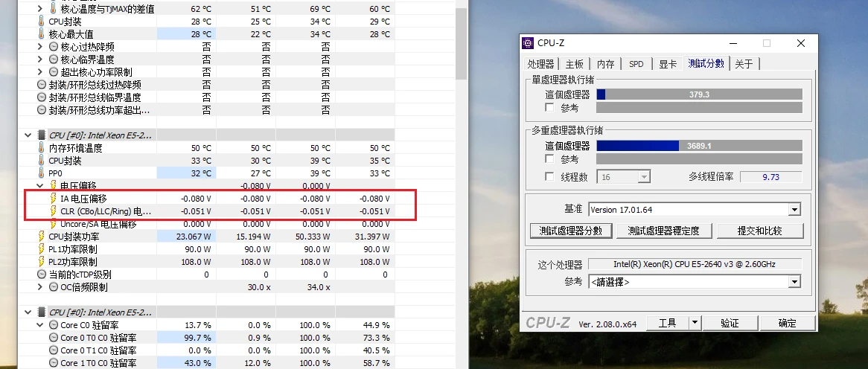Click thermometer icon of 核心最大值 row
Image resolution: width=868 pixels, height=369 pixels.
41,34
